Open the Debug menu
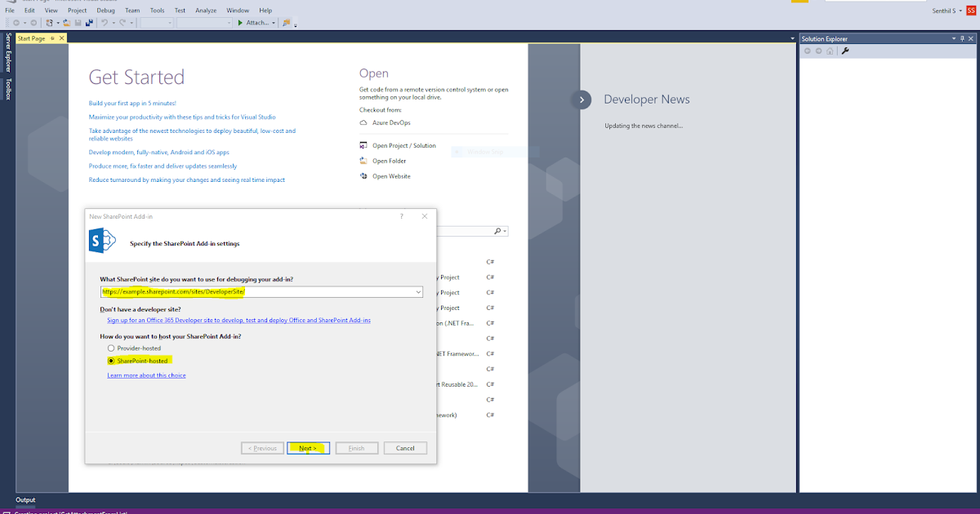This screenshot has width=980, height=514. pos(105,10)
